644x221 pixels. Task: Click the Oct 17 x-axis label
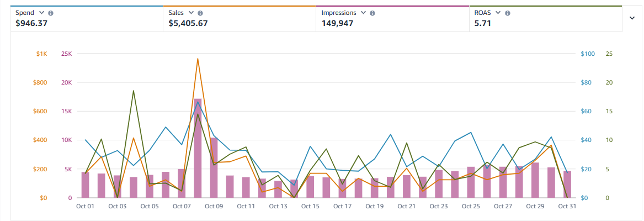(342, 206)
